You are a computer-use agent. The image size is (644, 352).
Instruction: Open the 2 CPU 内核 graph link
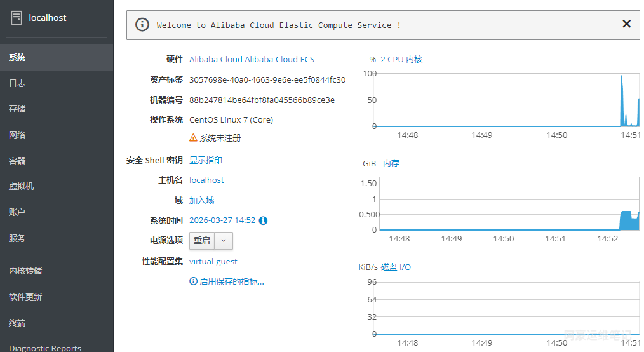coord(401,59)
